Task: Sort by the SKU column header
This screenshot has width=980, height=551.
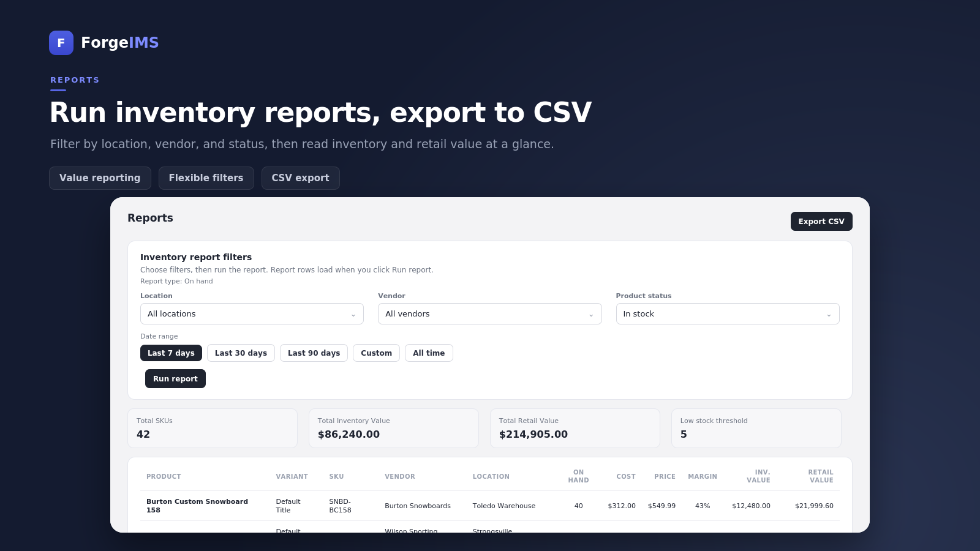Action: (x=336, y=476)
